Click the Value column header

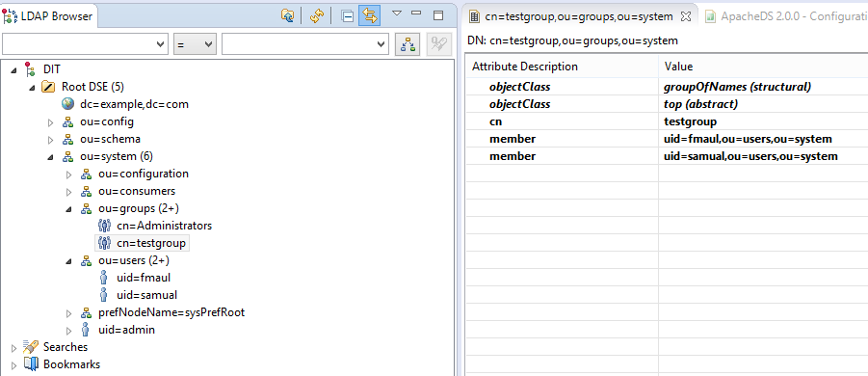763,67
